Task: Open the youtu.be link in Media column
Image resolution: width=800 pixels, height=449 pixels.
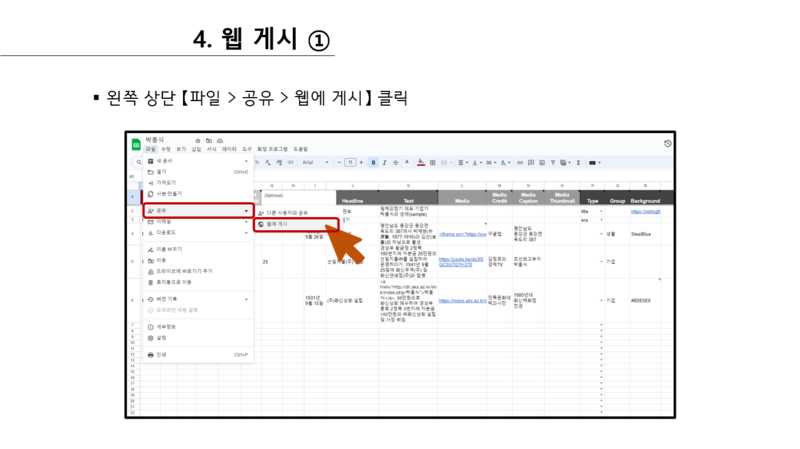Action: [x=461, y=262]
